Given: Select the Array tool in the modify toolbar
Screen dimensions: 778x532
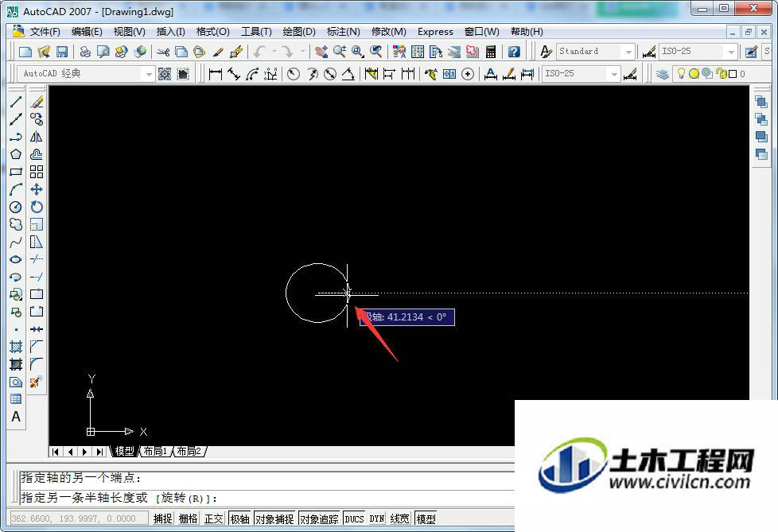Looking at the screenshot, I should click(37, 172).
